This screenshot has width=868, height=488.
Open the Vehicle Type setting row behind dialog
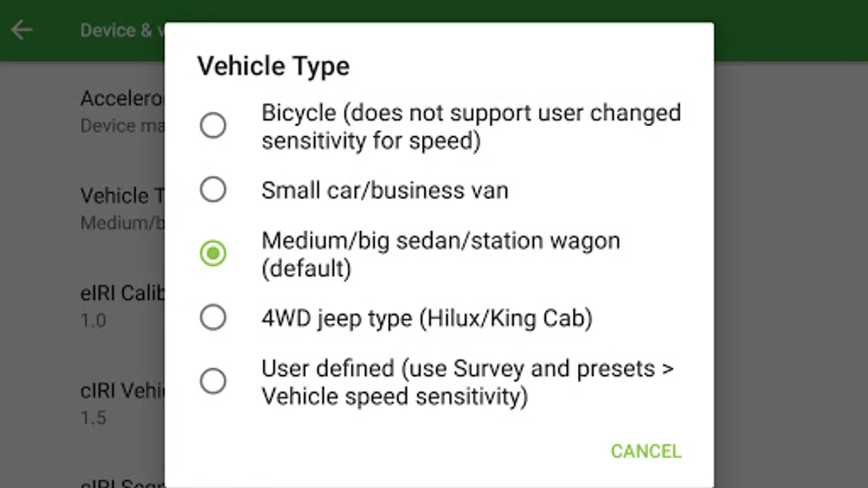tap(122, 208)
